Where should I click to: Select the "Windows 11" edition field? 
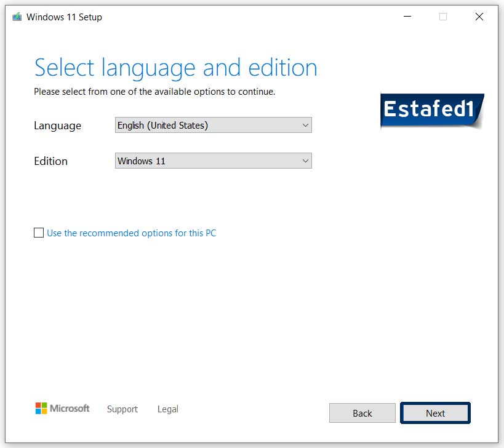pos(213,161)
